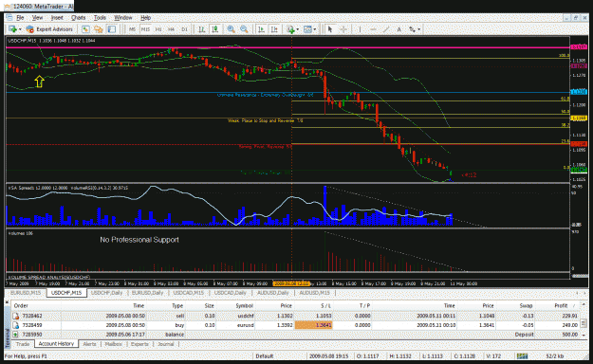The height and width of the screenshot is (364, 593).
Task: Click the Indicators add icon
Action: click(x=291, y=29)
